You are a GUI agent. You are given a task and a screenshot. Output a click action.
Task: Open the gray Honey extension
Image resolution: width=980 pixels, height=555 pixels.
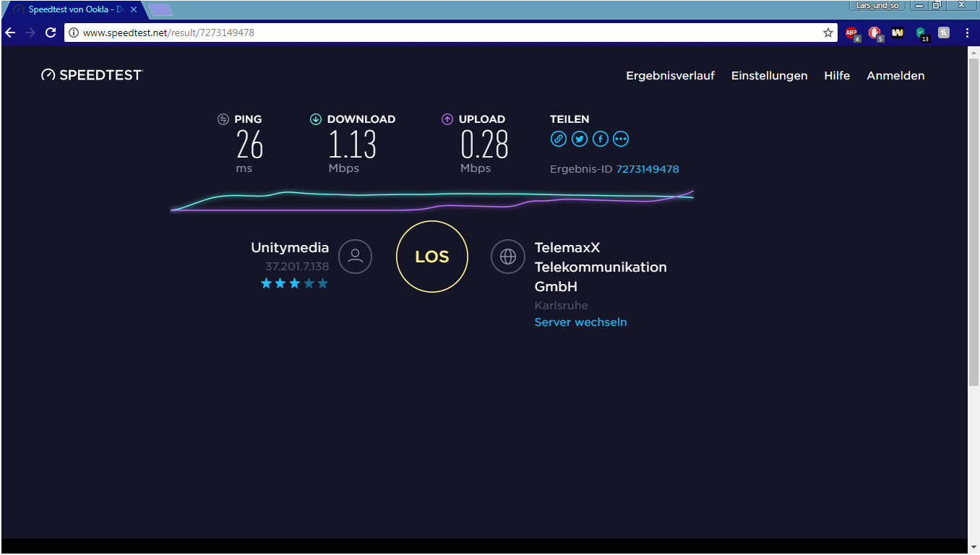(x=944, y=33)
